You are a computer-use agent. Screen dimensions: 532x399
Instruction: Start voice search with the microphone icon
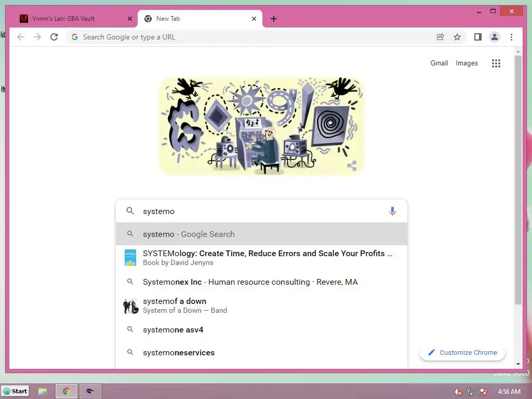pos(392,211)
